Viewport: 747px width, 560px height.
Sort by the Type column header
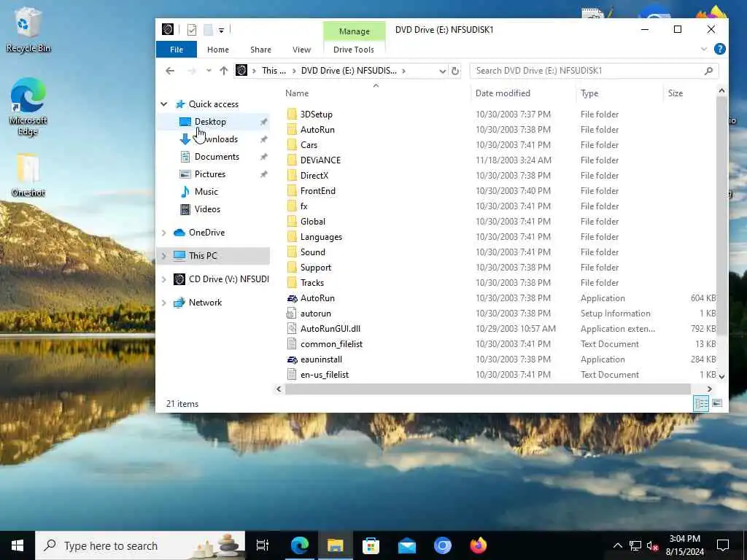[589, 93]
